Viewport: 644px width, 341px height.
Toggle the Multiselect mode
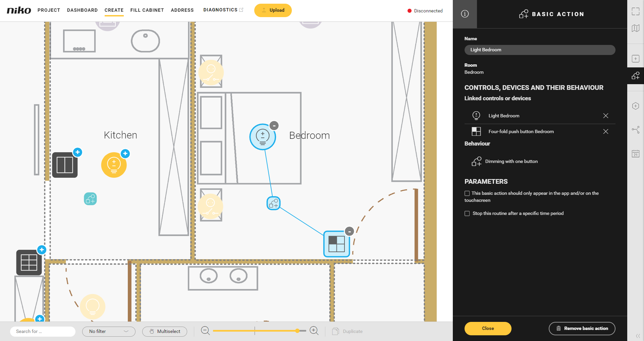165,331
